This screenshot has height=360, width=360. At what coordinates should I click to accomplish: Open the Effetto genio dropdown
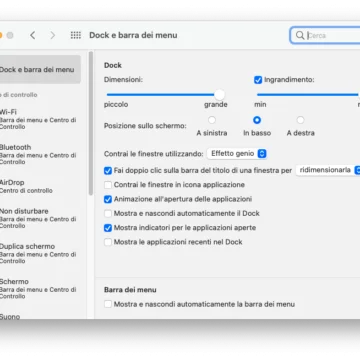[x=237, y=154]
